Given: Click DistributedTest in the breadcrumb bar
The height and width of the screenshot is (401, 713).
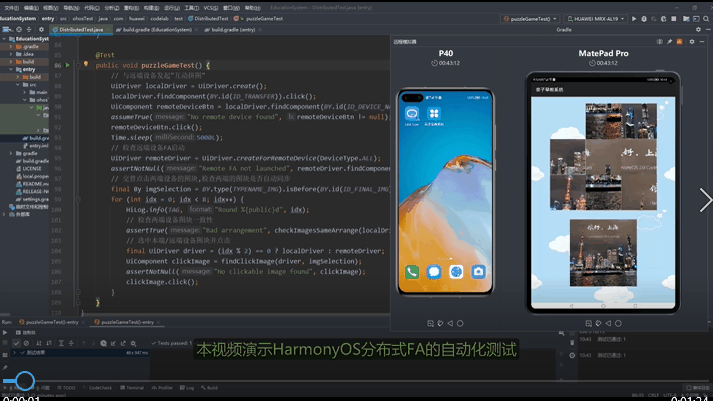Looking at the screenshot, I should [x=208, y=19].
